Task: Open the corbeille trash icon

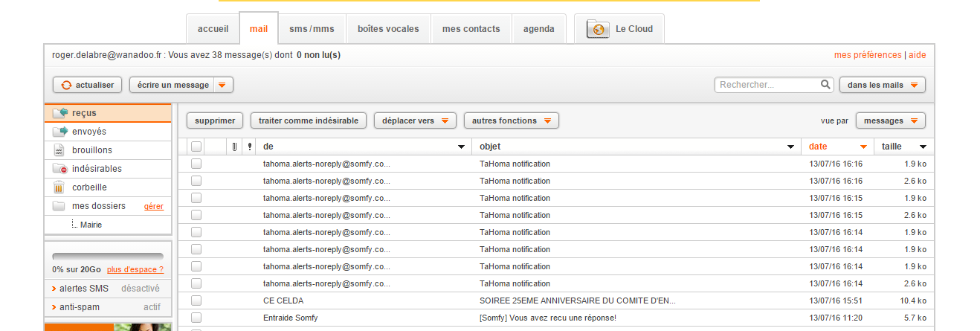Action: (x=59, y=187)
